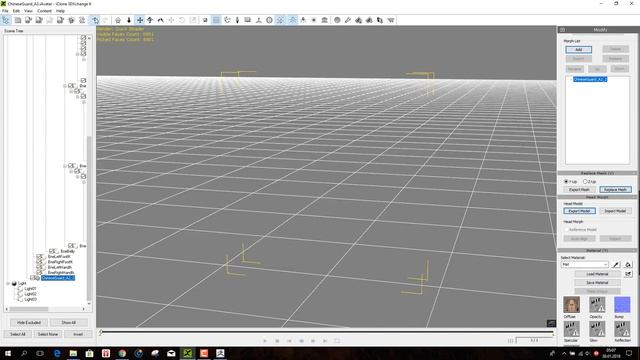Open the File menu
The width and height of the screenshot is (640, 360).
[x=5, y=11]
